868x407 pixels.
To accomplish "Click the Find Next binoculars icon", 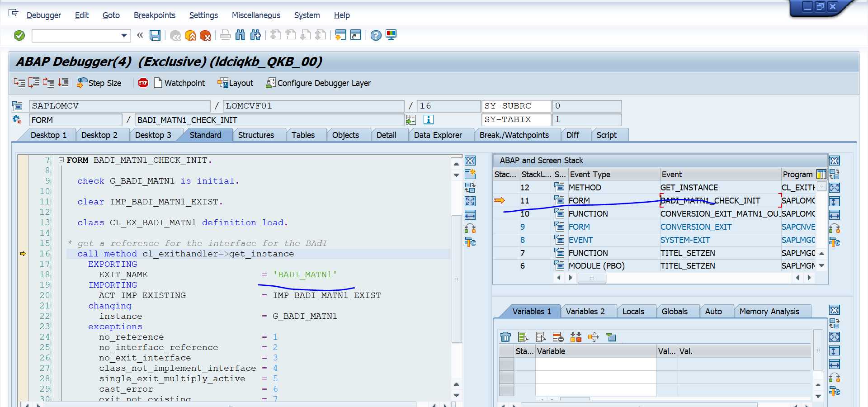I will [255, 35].
